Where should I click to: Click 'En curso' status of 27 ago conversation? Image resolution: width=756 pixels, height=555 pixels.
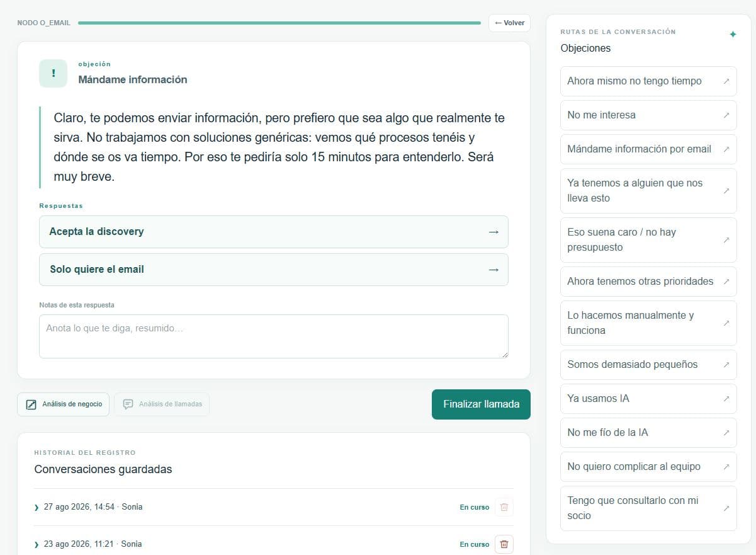pos(475,507)
